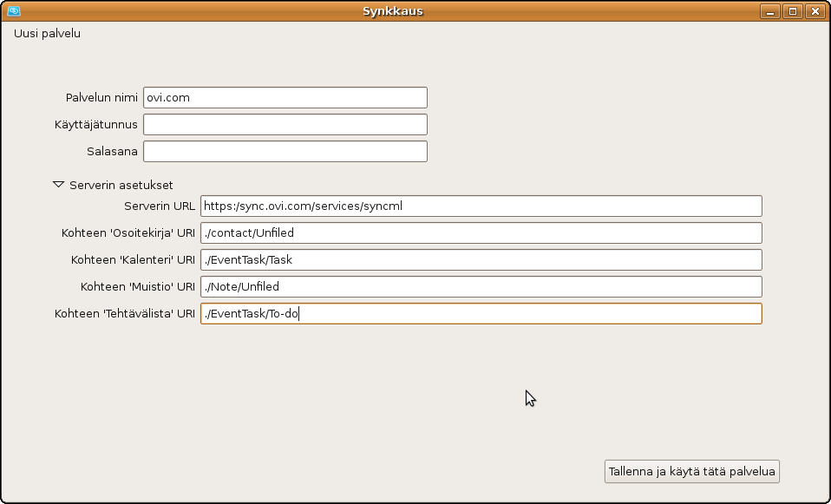Minimize the Synkkaus window
831x504 pixels.
click(770, 11)
